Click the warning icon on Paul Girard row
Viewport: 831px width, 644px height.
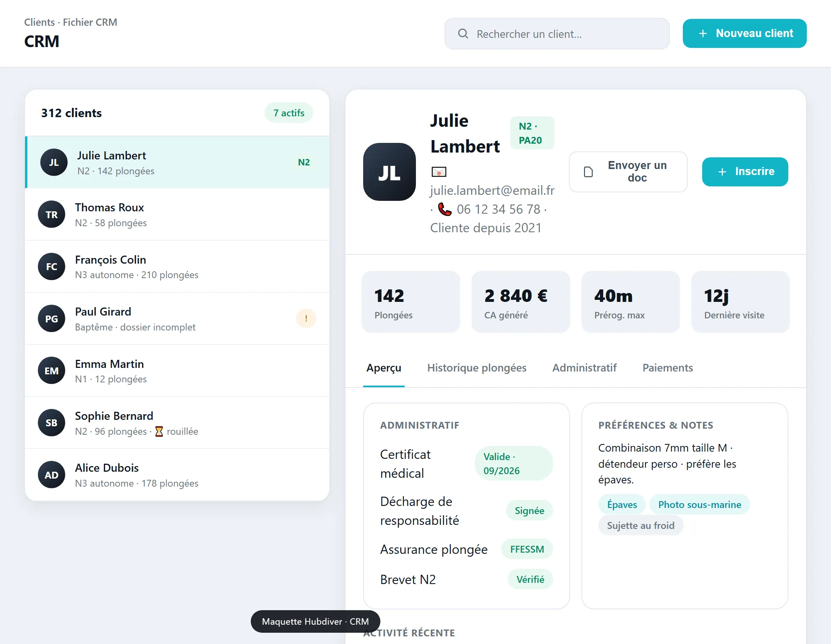(306, 318)
